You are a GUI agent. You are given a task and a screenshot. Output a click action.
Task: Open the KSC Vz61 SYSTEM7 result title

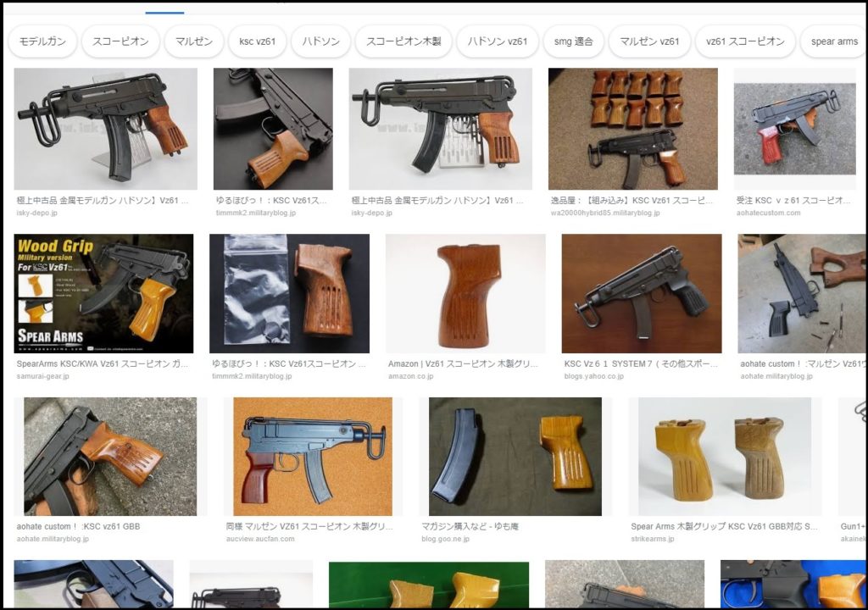click(x=641, y=363)
